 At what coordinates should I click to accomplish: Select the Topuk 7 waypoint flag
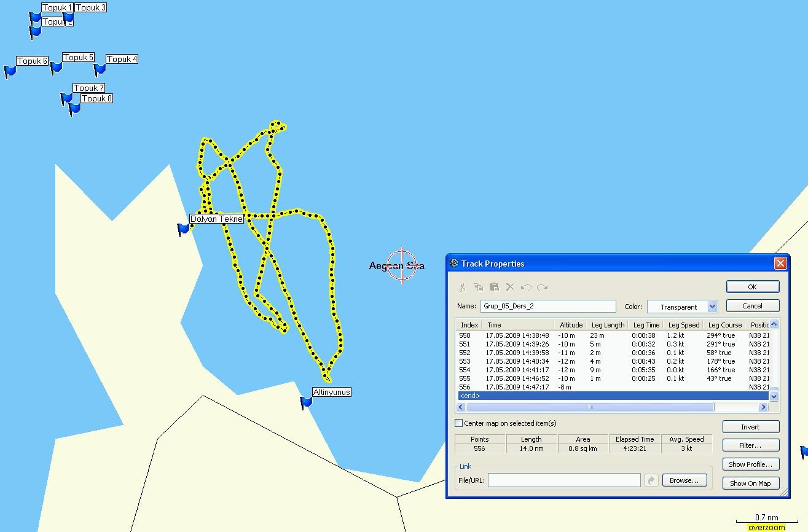pyautogui.click(x=66, y=99)
